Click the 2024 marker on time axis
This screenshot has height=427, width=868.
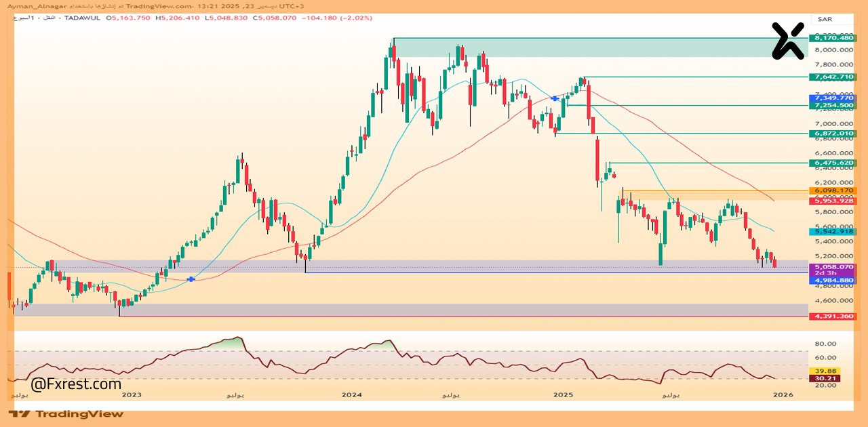tap(352, 394)
